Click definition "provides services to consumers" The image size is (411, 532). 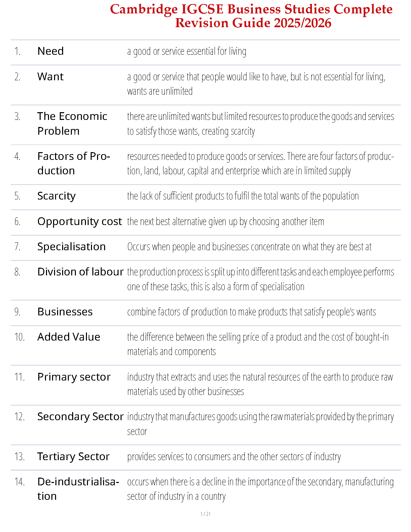tap(234, 456)
